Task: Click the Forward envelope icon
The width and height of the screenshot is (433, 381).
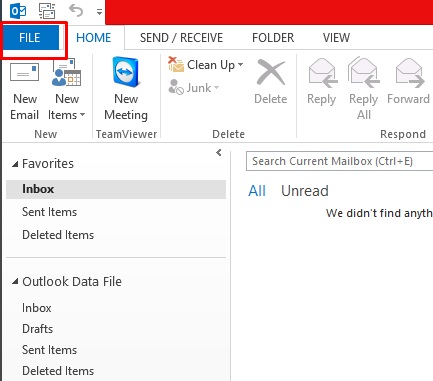Action: (x=409, y=73)
